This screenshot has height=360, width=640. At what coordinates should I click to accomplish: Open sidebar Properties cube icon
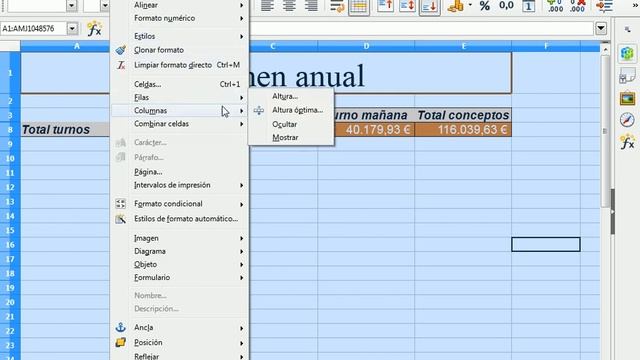[x=627, y=53]
